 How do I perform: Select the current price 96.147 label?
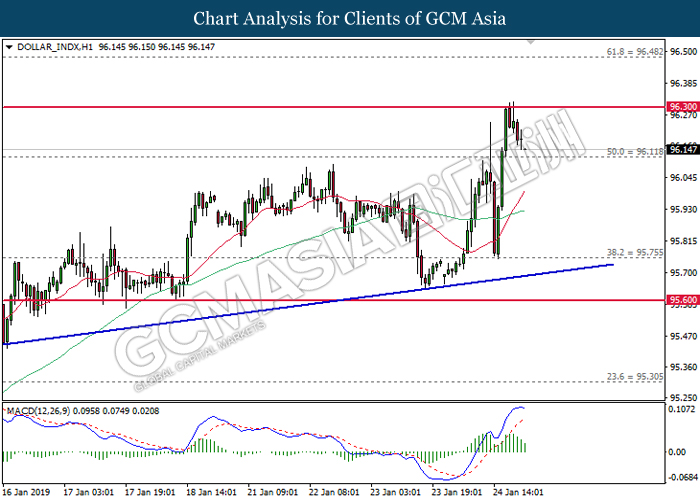tap(683, 150)
